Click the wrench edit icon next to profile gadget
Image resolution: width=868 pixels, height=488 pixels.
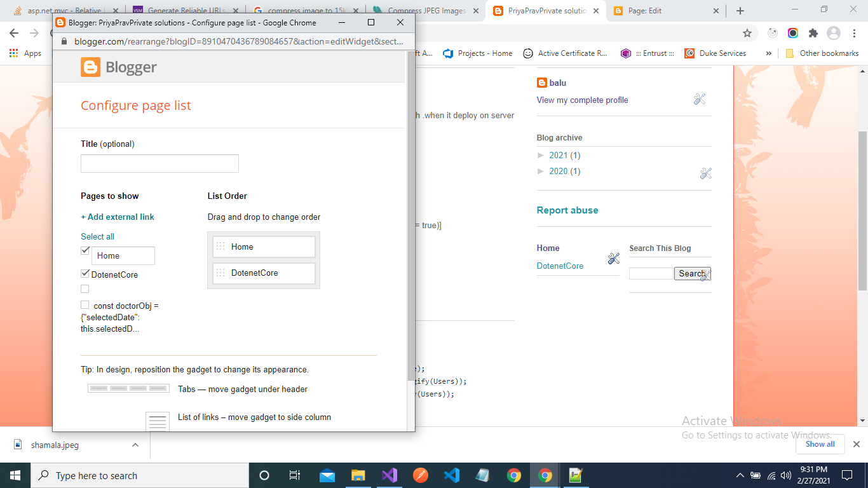700,99
